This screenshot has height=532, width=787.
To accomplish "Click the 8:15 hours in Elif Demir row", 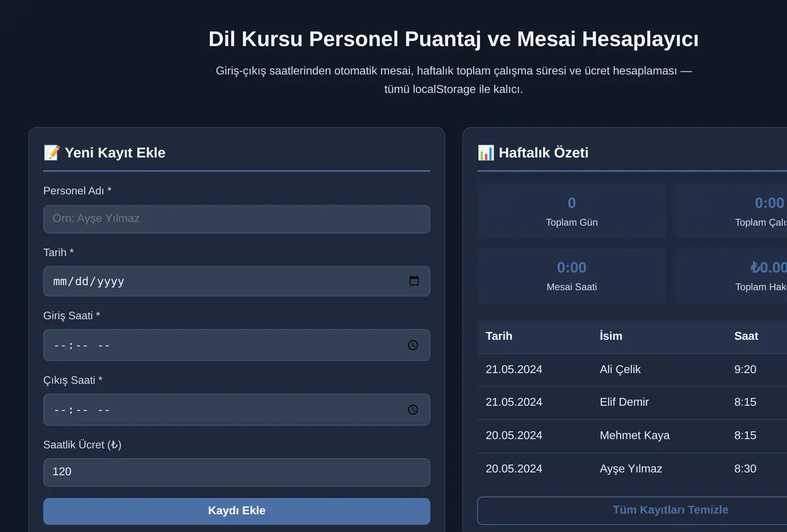I will 746,402.
